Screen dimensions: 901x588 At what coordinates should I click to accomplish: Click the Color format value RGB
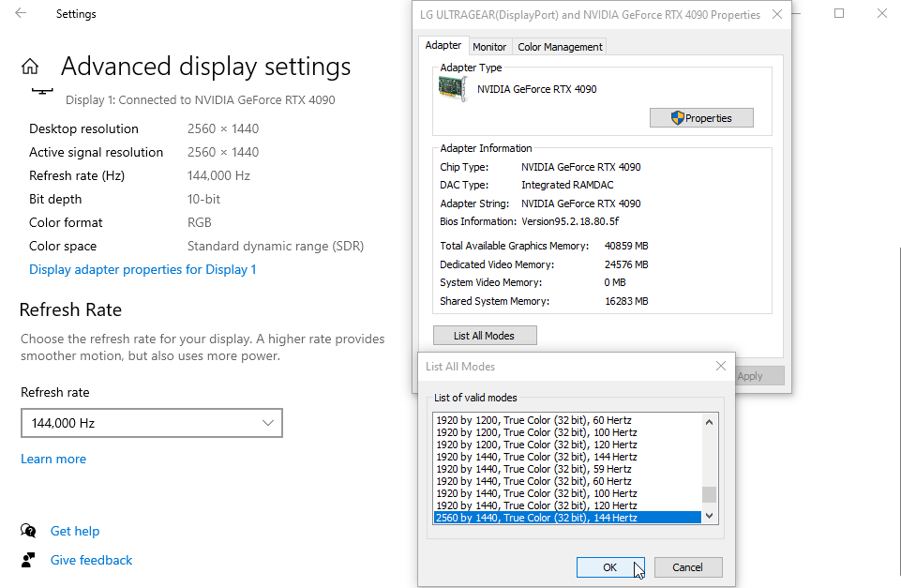point(200,222)
